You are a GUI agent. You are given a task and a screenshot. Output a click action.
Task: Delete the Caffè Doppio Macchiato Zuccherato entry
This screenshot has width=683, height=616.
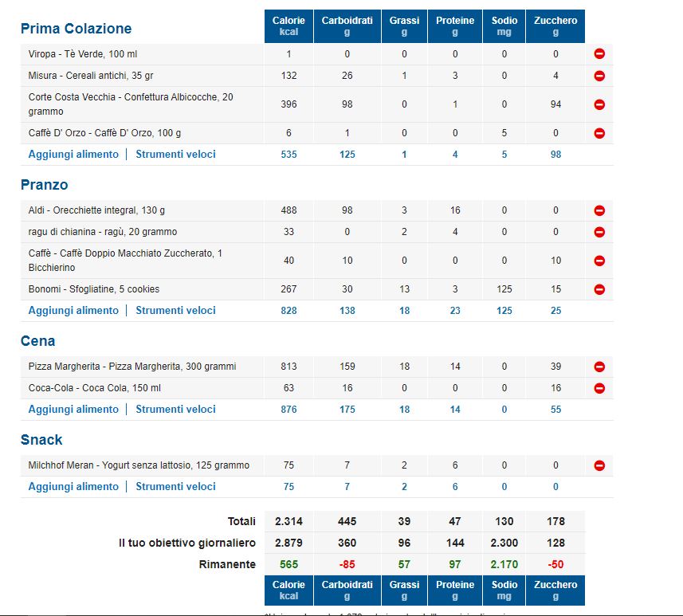click(x=599, y=261)
